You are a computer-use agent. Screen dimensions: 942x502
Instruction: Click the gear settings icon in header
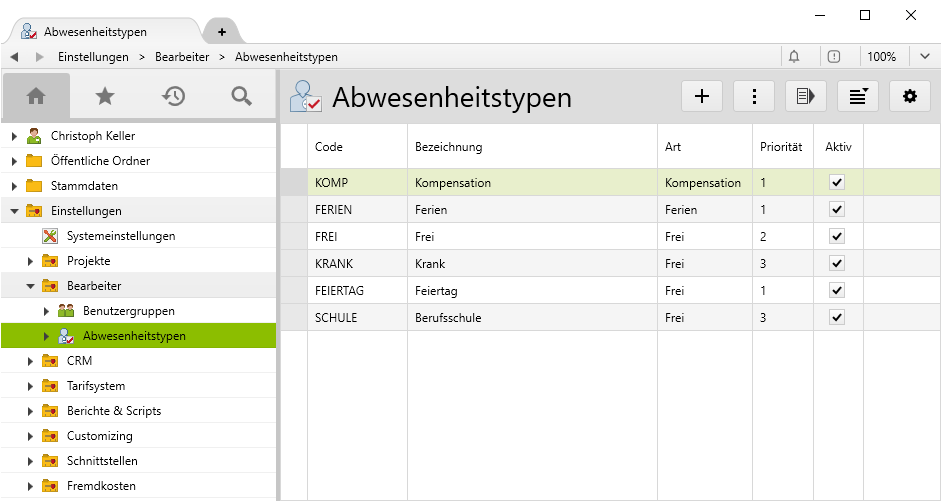click(909, 96)
